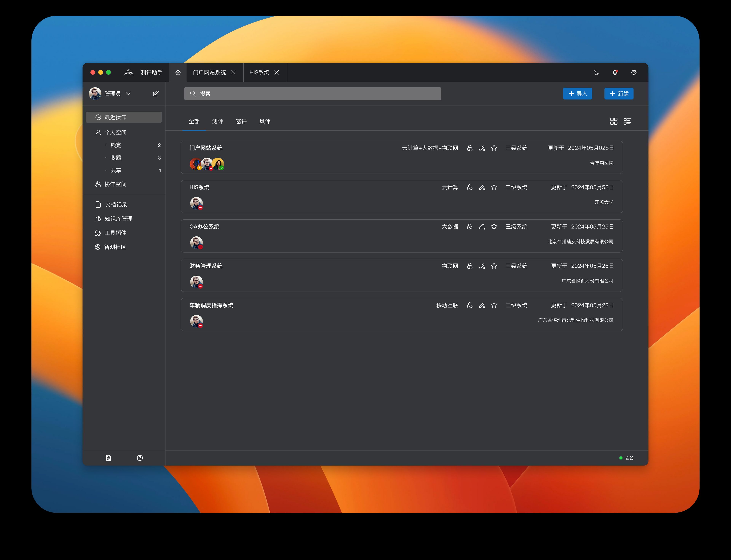Star the HIS系统 project

[x=494, y=187]
